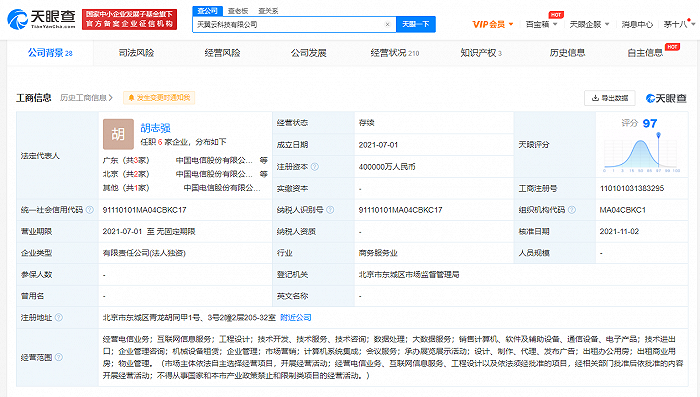Switch to the 经营状况 tab
Image resolution: width=700 pixels, height=397 pixels.
(395, 53)
